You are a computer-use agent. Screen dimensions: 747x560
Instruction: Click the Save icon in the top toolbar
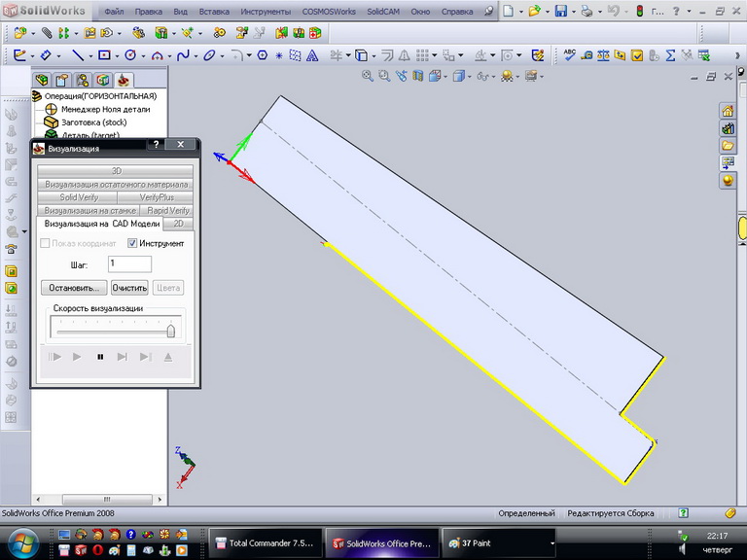561,12
